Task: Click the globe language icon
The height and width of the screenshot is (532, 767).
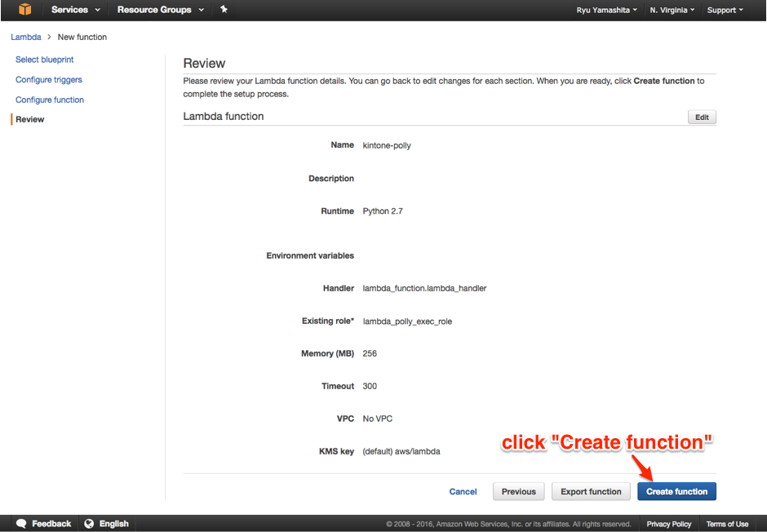Action: click(89, 523)
